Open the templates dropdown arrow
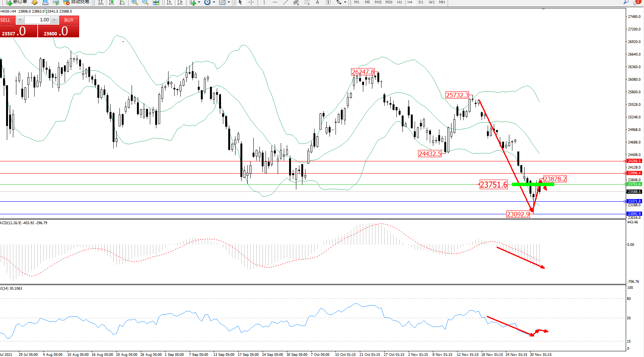The height and width of the screenshot is (357, 644). (x=229, y=2)
